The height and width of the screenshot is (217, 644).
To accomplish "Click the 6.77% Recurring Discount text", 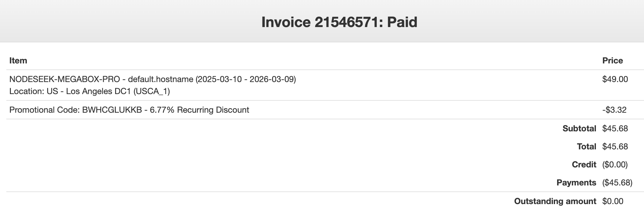I will pyautogui.click(x=199, y=110).
